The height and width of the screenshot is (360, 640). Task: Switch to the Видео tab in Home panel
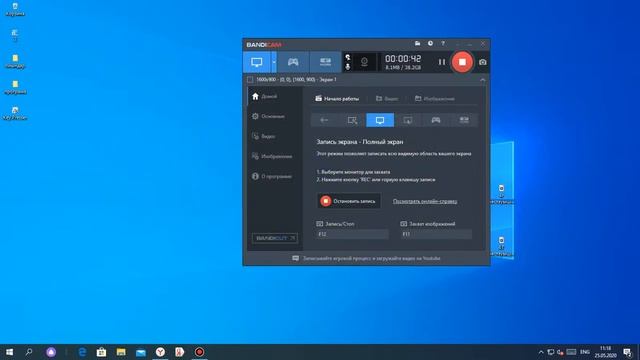tap(387, 99)
